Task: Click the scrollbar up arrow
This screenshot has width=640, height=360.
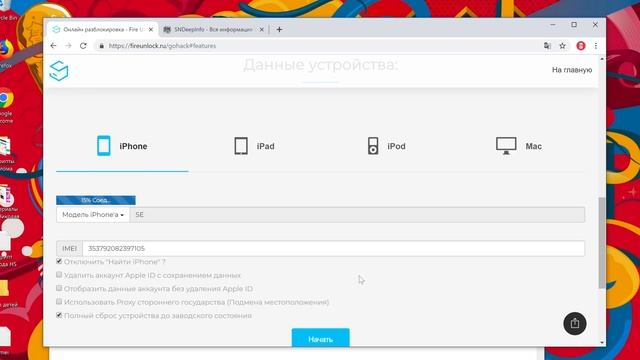Action: point(602,59)
